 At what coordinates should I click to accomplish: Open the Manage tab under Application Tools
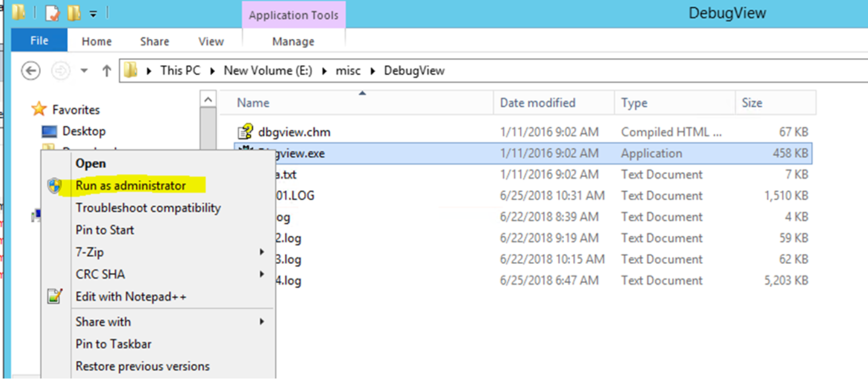pos(293,41)
